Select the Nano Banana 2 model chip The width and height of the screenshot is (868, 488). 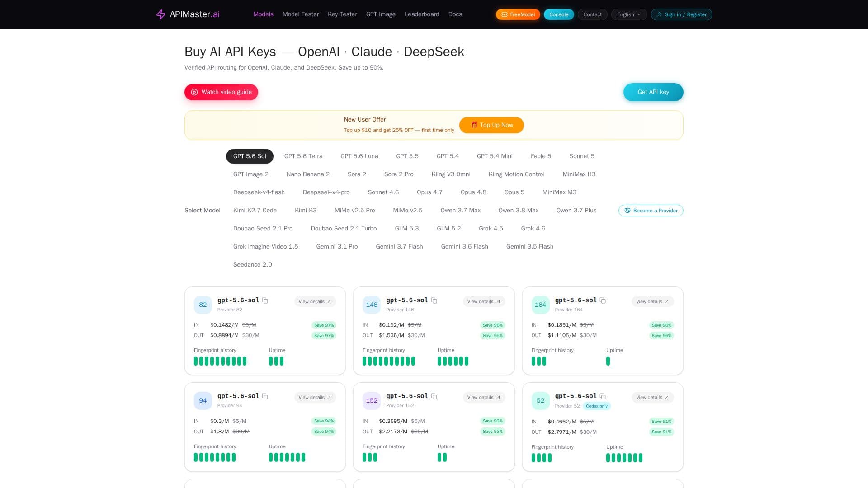click(308, 174)
